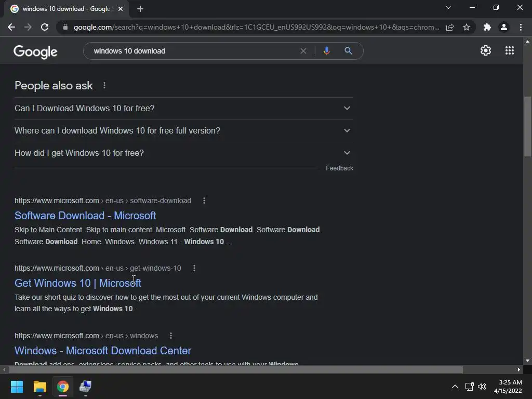Click the Chrome taskbar icon

[62, 387]
